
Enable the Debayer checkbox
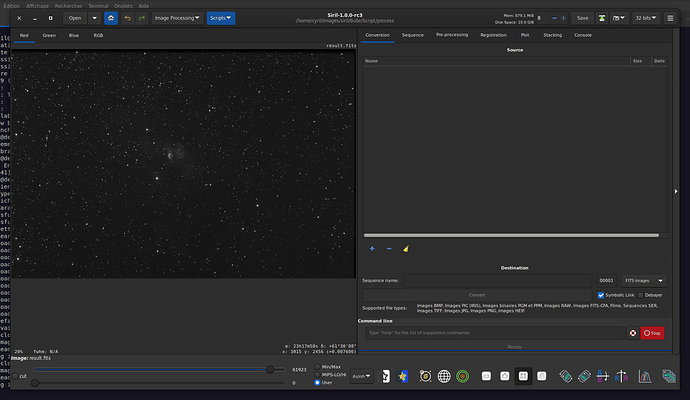pyautogui.click(x=641, y=295)
